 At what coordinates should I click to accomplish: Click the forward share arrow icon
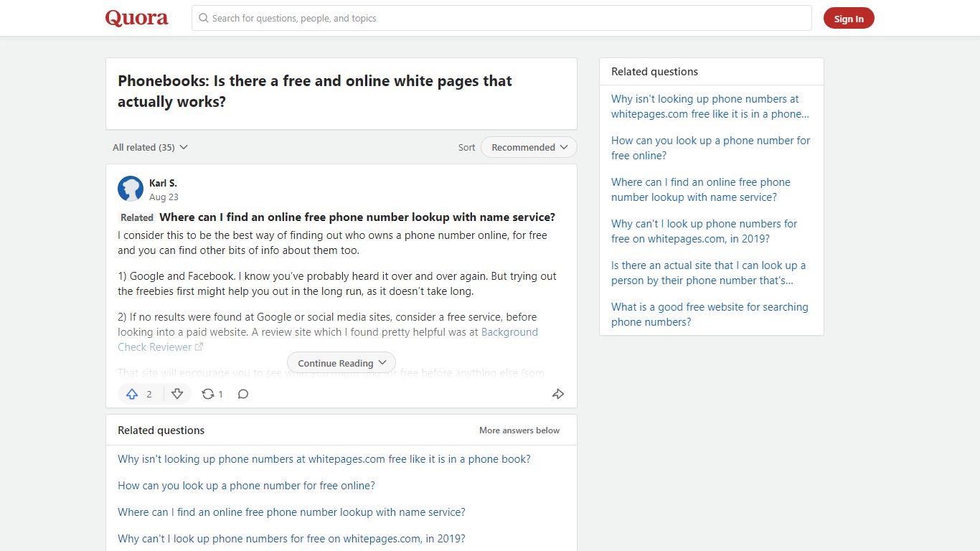click(x=558, y=394)
